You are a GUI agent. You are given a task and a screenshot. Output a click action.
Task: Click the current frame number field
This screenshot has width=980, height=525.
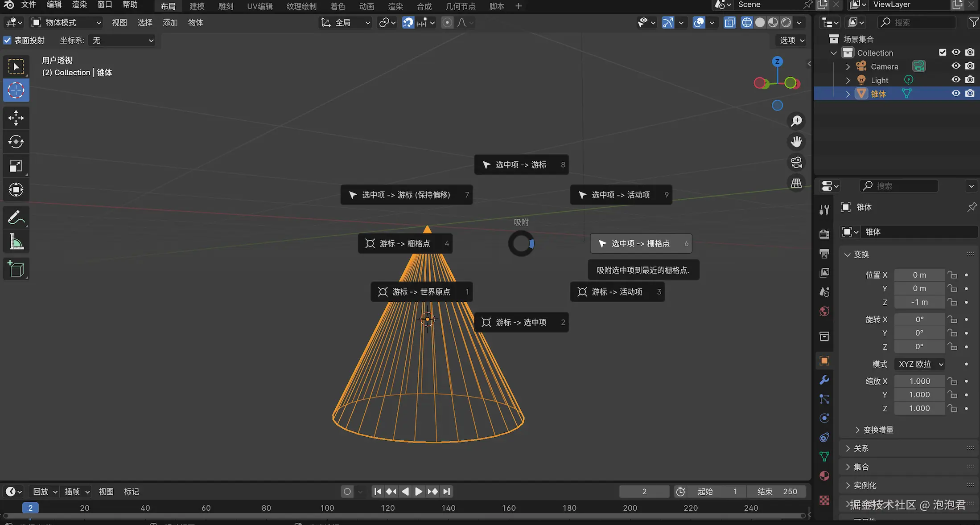[644, 492]
